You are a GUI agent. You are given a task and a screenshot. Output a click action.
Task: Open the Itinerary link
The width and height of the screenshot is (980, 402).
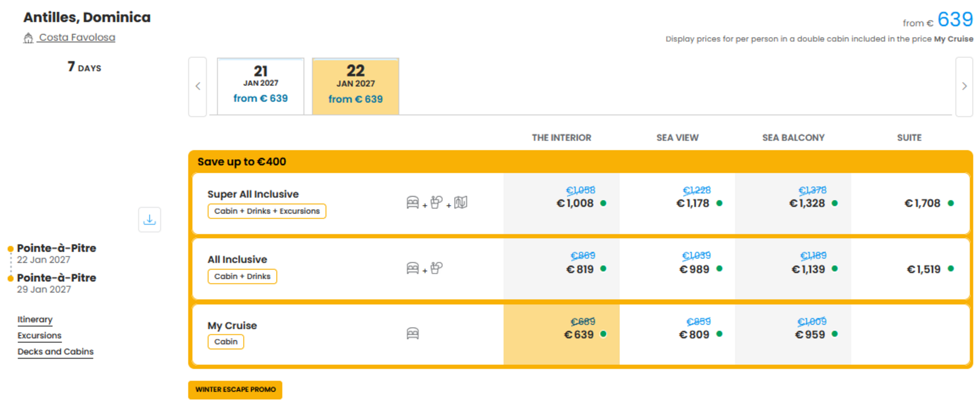click(35, 320)
